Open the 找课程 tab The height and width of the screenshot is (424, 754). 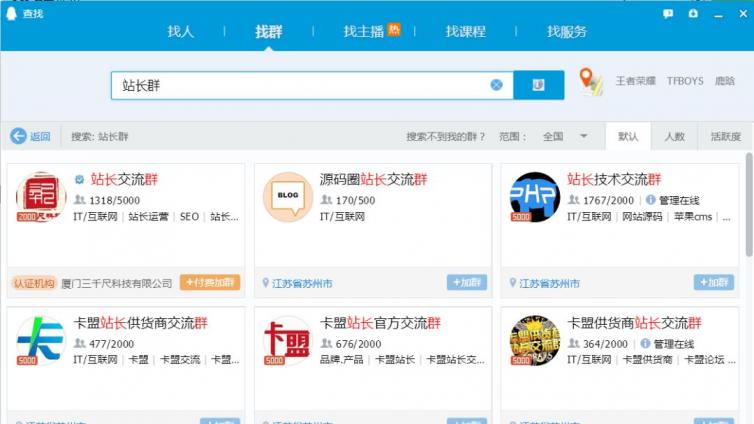pyautogui.click(x=465, y=32)
